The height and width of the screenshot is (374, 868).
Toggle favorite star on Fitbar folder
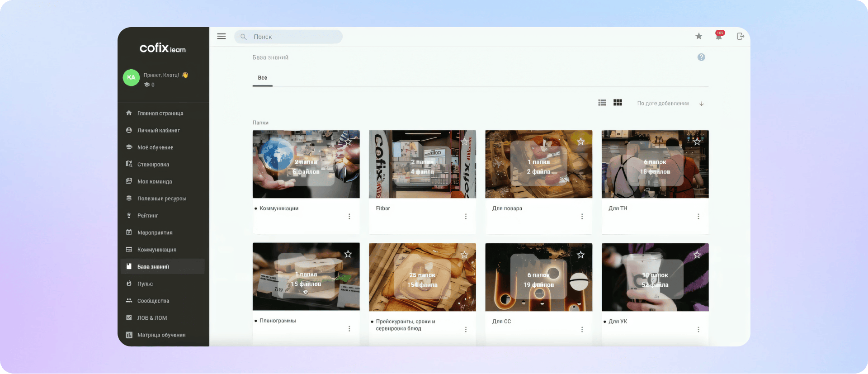pos(464,142)
